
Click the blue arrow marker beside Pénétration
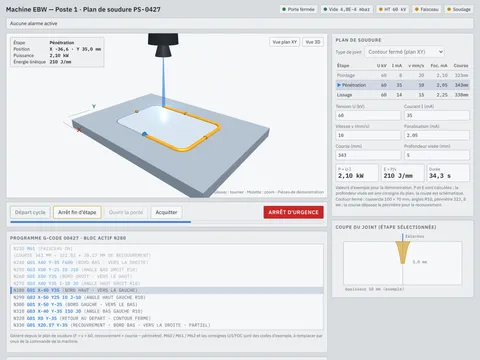pos(339,85)
